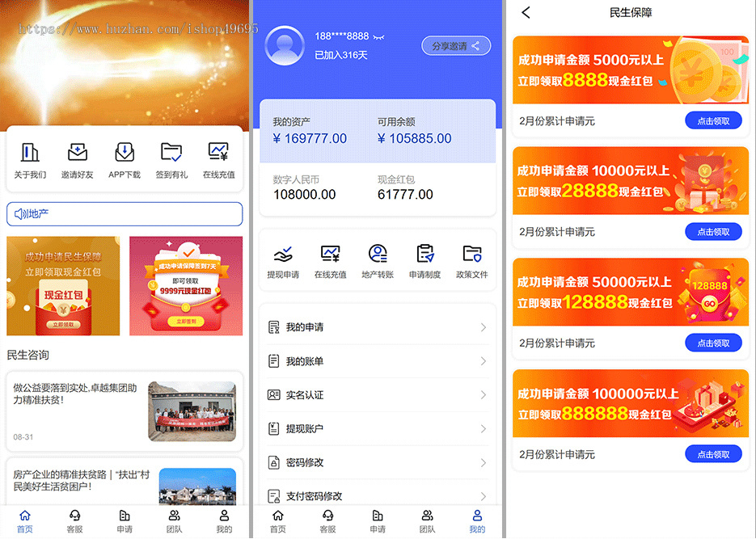Expand the 实名认证 row chevron

click(x=483, y=395)
